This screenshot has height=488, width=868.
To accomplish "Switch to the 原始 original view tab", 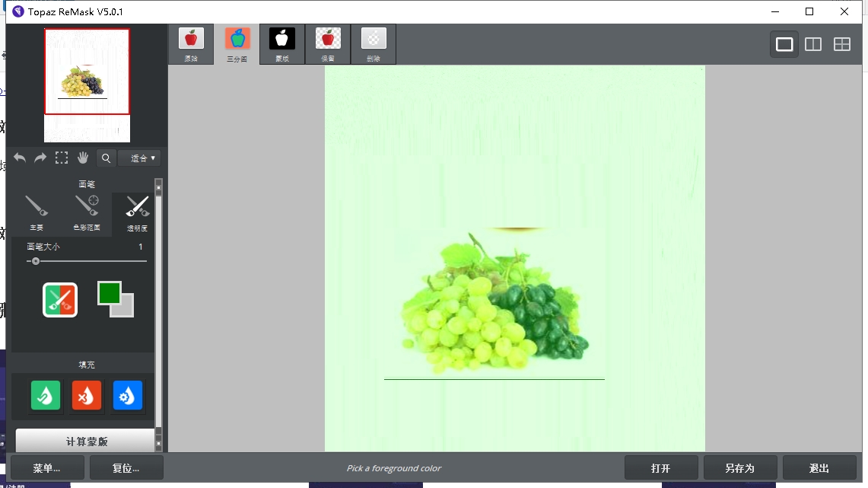I will pyautogui.click(x=191, y=44).
